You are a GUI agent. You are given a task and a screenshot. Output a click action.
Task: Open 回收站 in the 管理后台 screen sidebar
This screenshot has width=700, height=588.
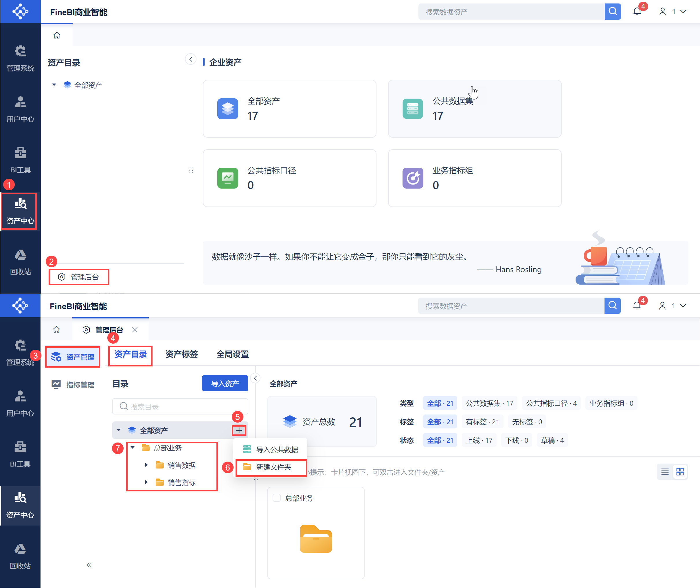pos(20,556)
